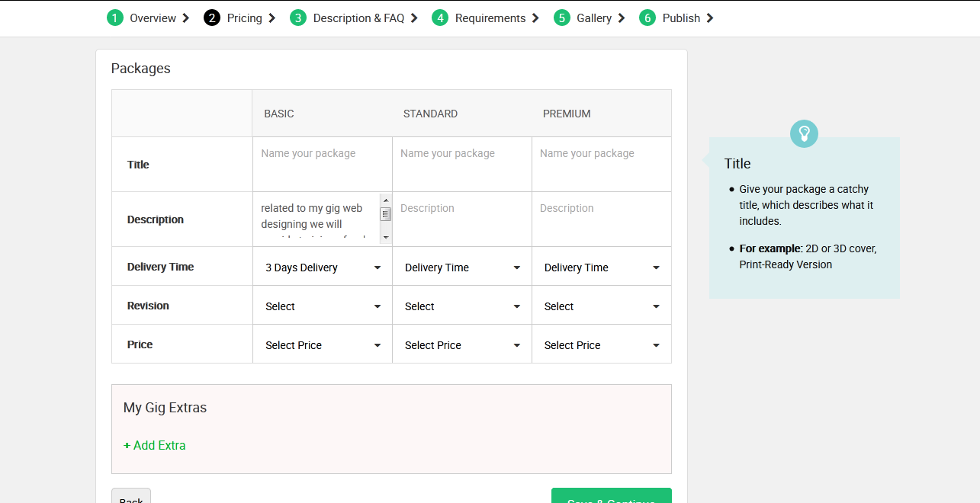The height and width of the screenshot is (503, 980).
Task: Click the Save & Continue button
Action: pos(611,497)
